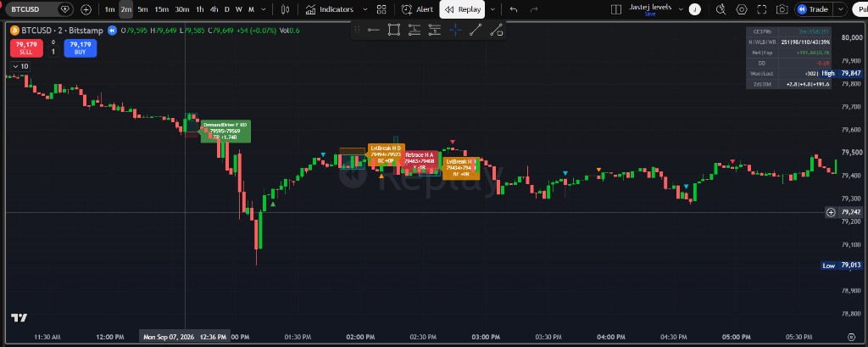Toggle the Replay mode button
The height and width of the screenshot is (347, 868).
click(462, 9)
